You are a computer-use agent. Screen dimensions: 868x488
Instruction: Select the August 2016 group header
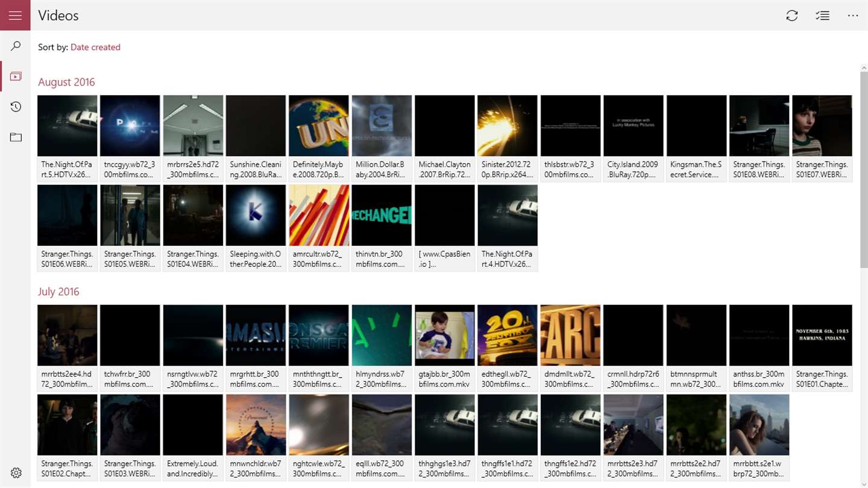coord(66,82)
